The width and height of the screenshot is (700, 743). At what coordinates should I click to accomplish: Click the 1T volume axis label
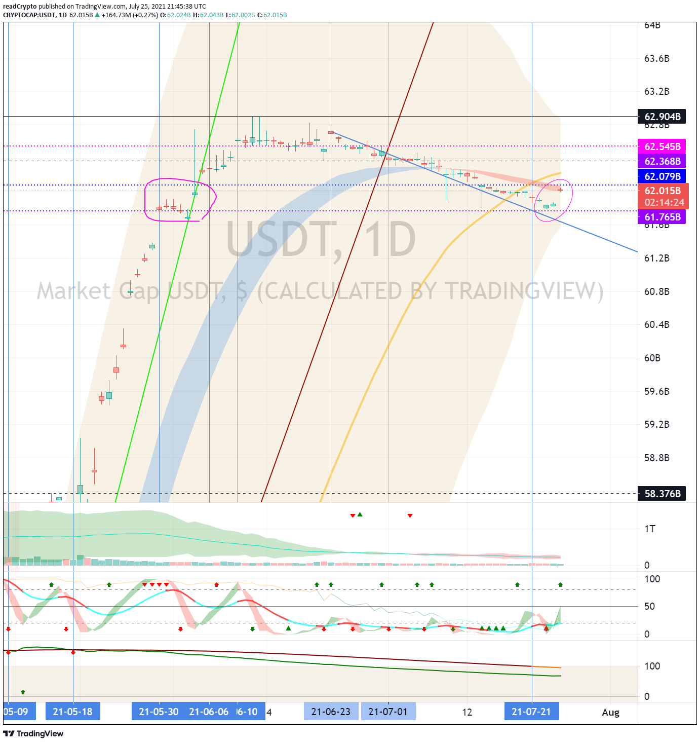pos(649,529)
